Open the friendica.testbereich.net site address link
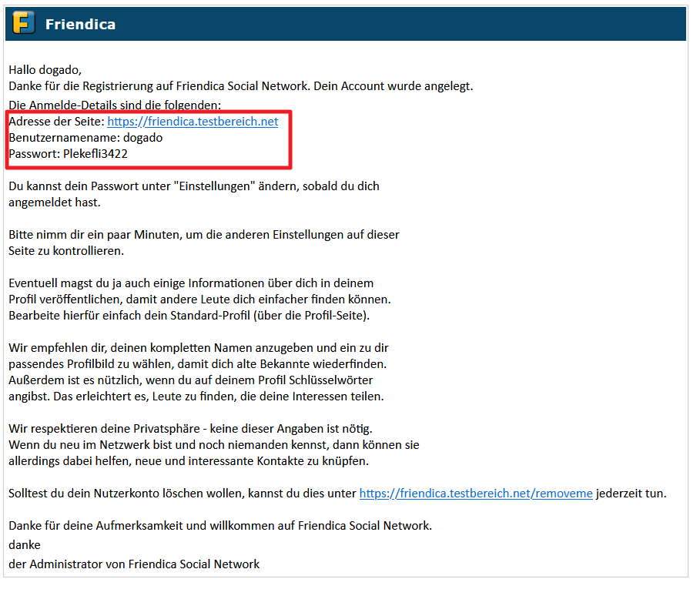The image size is (700, 589). pyautogui.click(x=193, y=122)
